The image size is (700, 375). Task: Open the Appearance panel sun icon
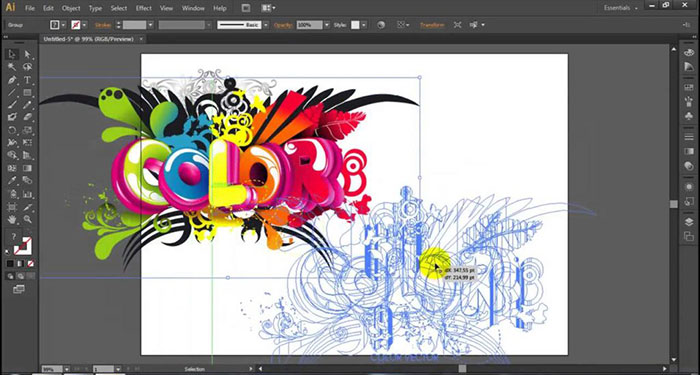[x=689, y=187]
